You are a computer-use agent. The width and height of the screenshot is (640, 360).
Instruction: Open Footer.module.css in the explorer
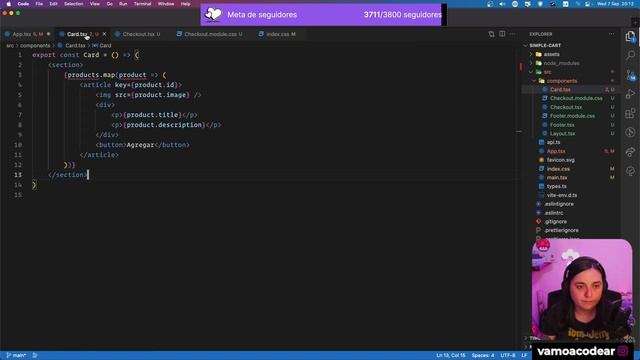(x=571, y=116)
